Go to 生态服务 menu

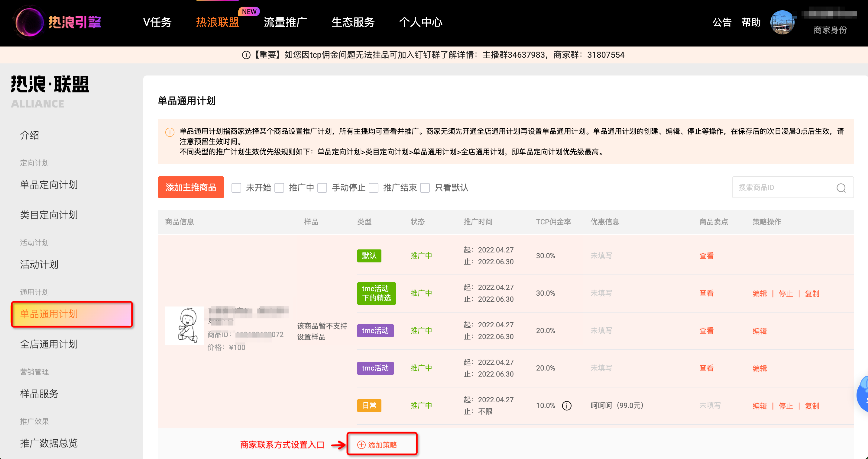pos(353,22)
